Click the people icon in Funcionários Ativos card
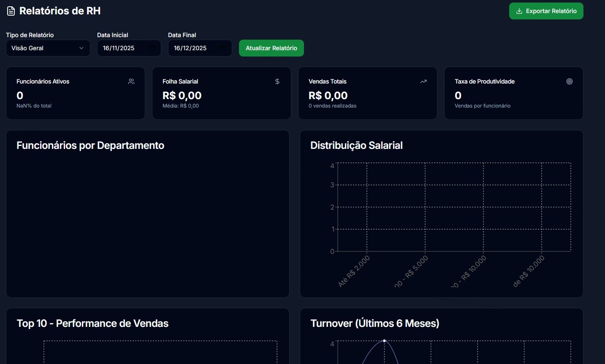Viewport: 605px width, 364px height. 131,81
